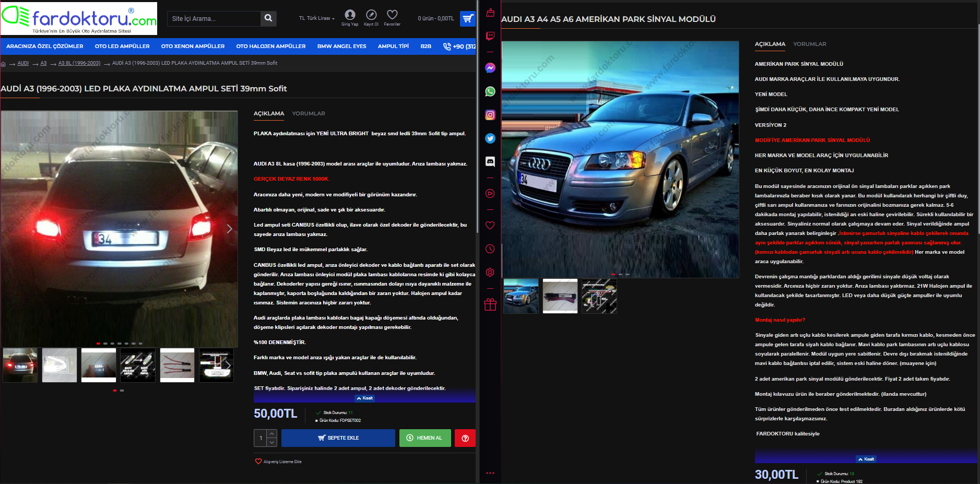Click the quantity input showing 1
The width and height of the screenshot is (980, 484).
261,438
